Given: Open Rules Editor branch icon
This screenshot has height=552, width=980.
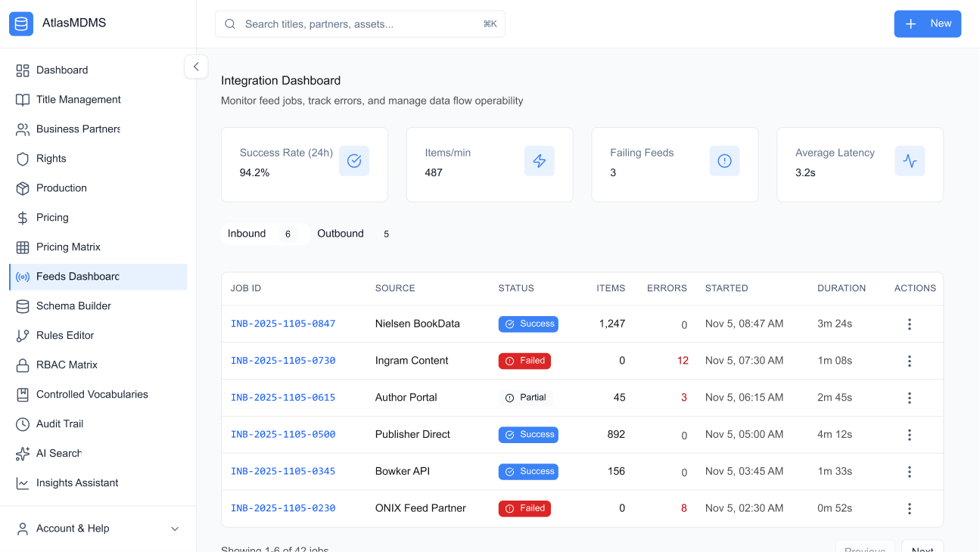Looking at the screenshot, I should coord(23,336).
